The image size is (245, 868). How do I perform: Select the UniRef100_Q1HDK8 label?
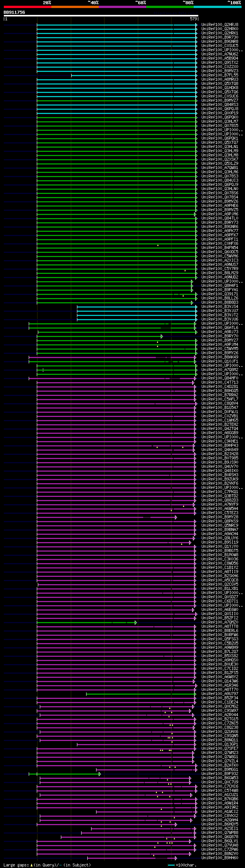[x=220, y=88]
